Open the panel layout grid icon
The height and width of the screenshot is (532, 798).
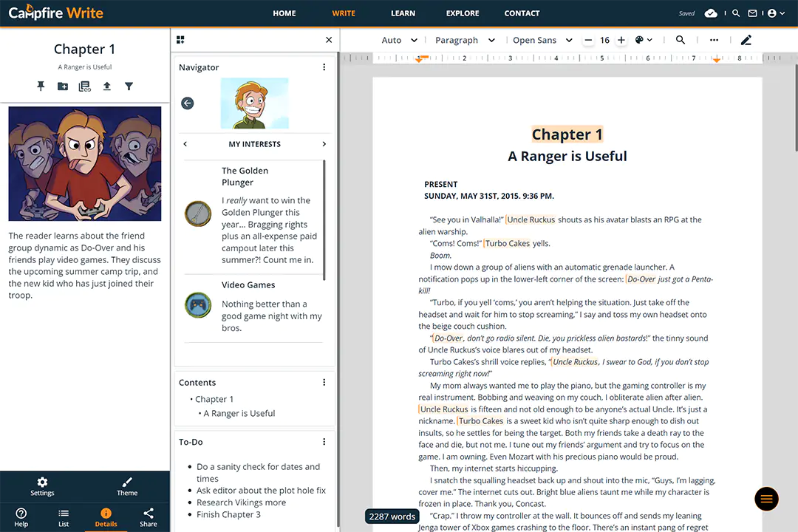pyautogui.click(x=181, y=40)
